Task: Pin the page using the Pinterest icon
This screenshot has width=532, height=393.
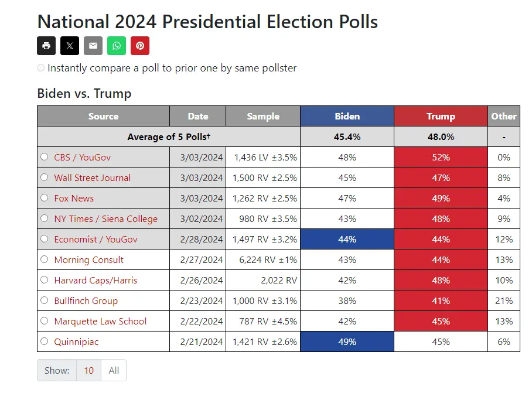Action: coord(140,46)
